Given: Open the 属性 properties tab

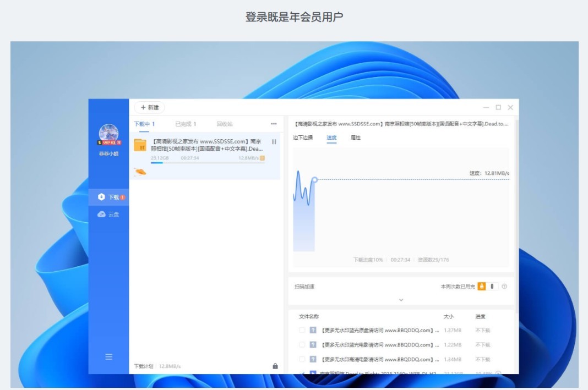Looking at the screenshot, I should pyautogui.click(x=356, y=138).
